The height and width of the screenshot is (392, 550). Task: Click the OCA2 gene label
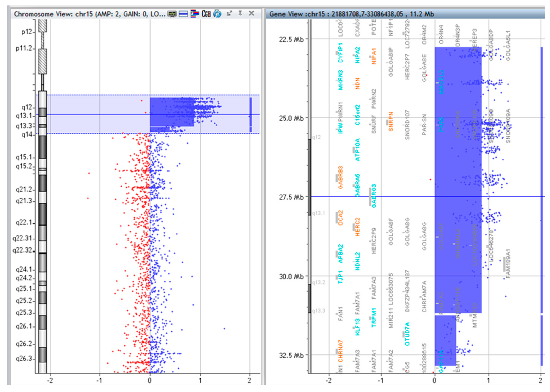click(x=340, y=218)
